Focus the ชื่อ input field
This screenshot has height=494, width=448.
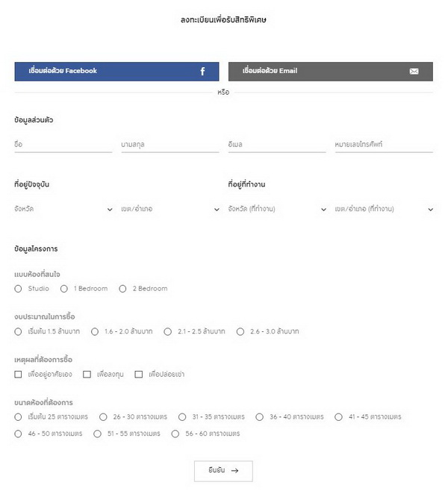pyautogui.click(x=63, y=144)
